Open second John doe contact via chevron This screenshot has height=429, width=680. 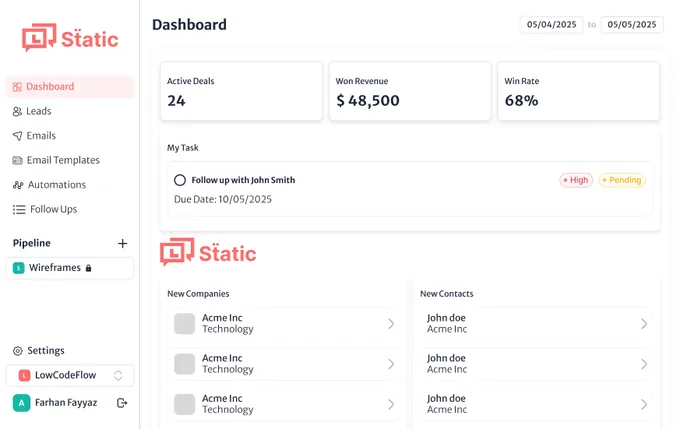pos(644,364)
